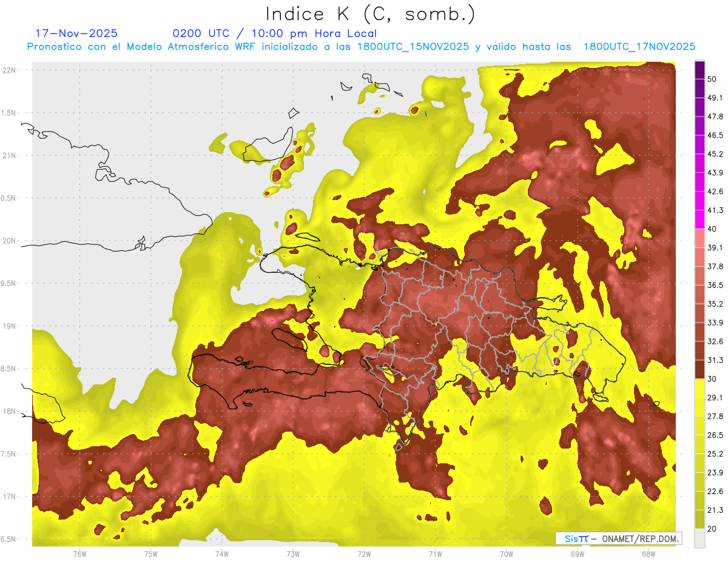Click the 72W longitude axis label
728x562 pixels.
click(x=364, y=554)
